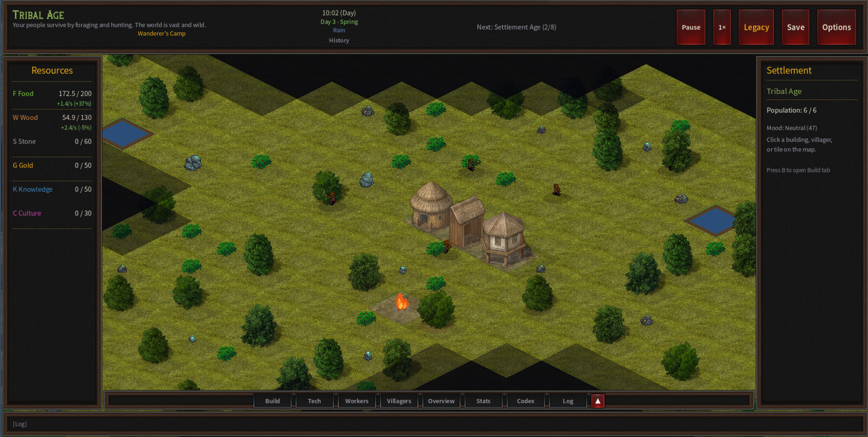Open the Tech tab
The height and width of the screenshot is (437, 868).
pyautogui.click(x=314, y=401)
